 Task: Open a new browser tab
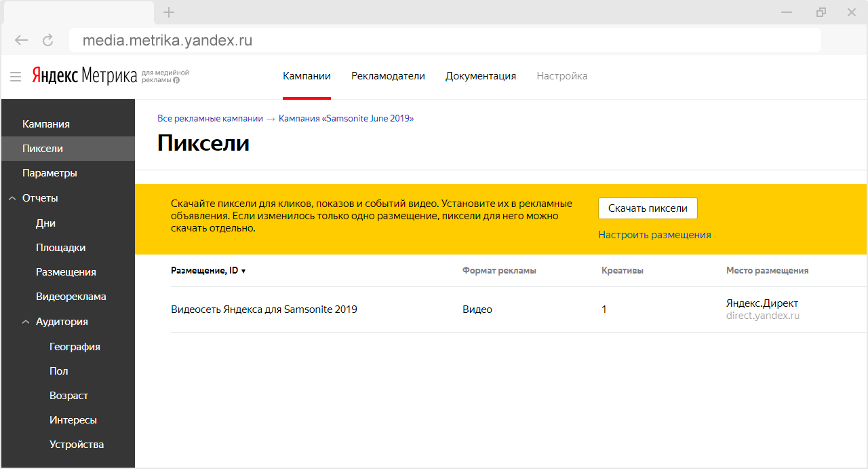tap(170, 12)
